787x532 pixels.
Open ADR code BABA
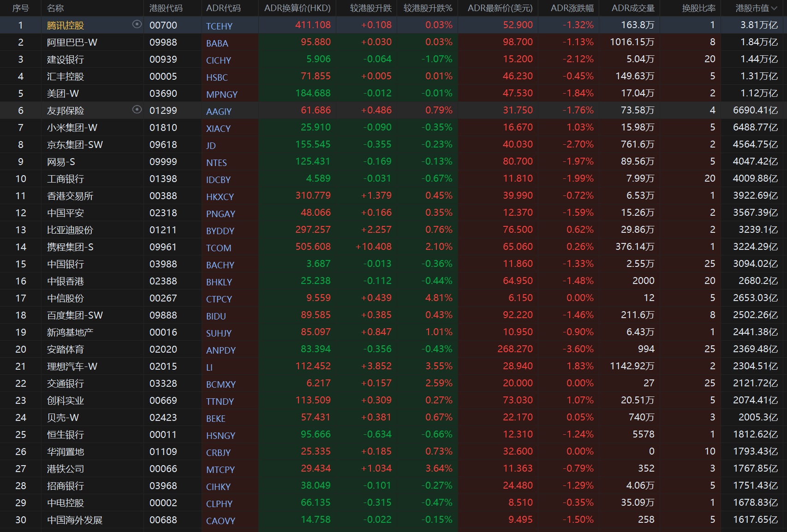(217, 43)
